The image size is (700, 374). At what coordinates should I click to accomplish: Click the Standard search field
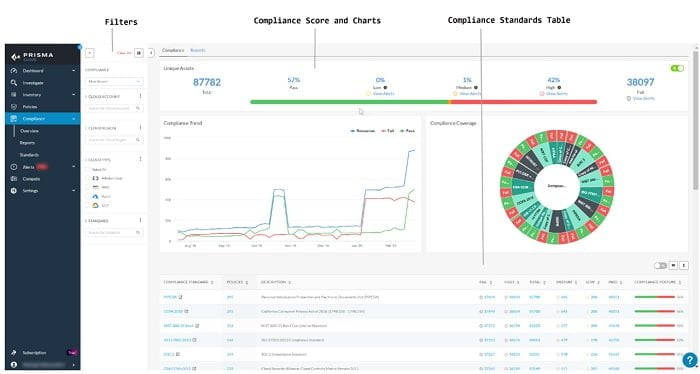pos(114,232)
